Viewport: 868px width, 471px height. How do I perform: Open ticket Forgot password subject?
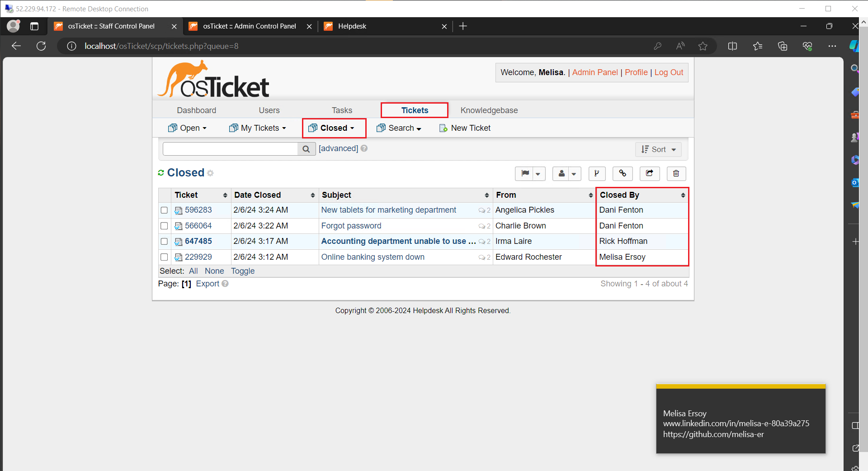pos(351,226)
